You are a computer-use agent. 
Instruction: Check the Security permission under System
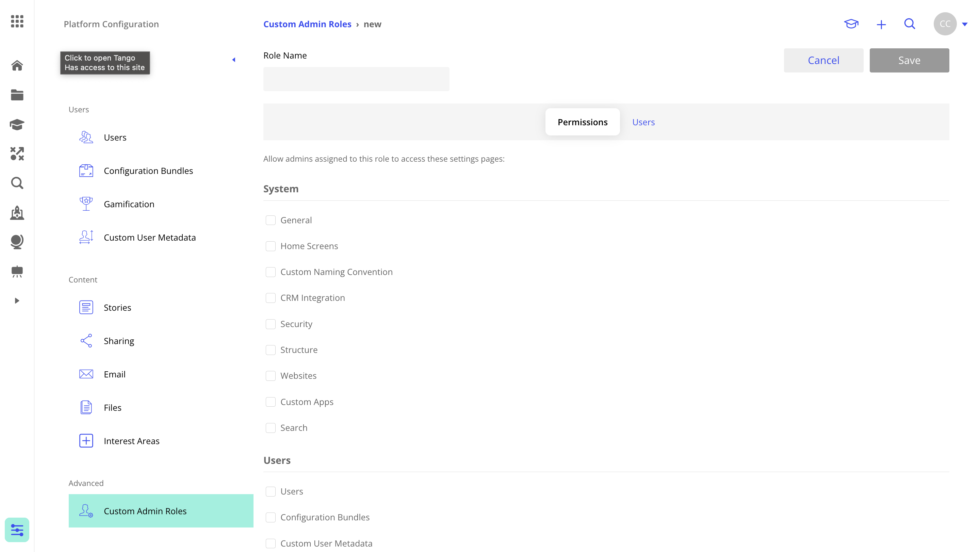click(x=271, y=324)
